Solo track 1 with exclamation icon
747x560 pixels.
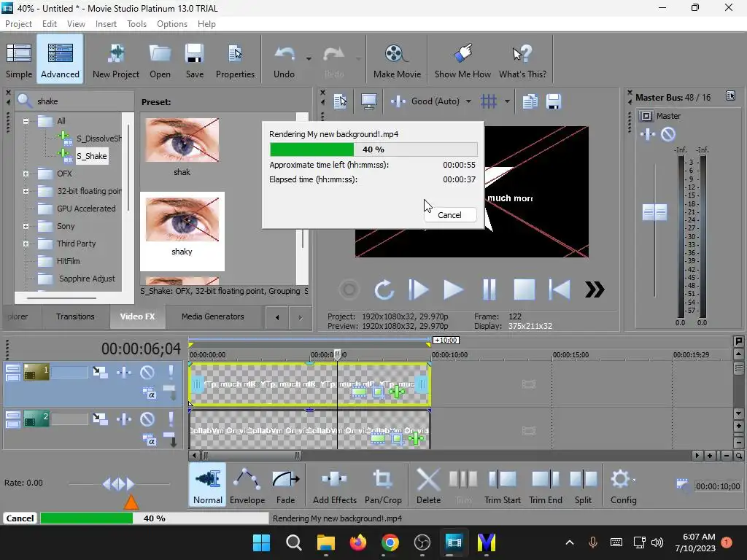171,372
